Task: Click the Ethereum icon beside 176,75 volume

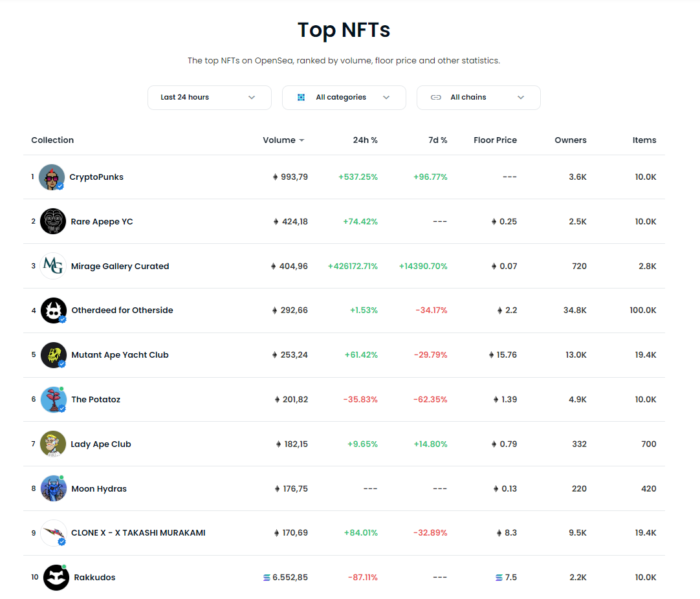Action: [278, 489]
